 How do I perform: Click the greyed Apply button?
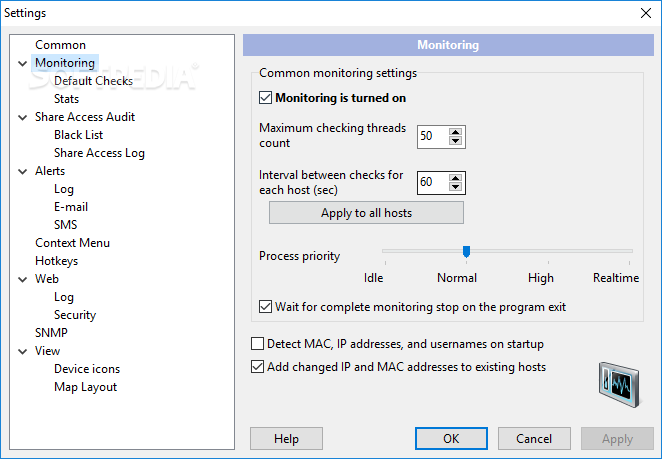point(617,439)
